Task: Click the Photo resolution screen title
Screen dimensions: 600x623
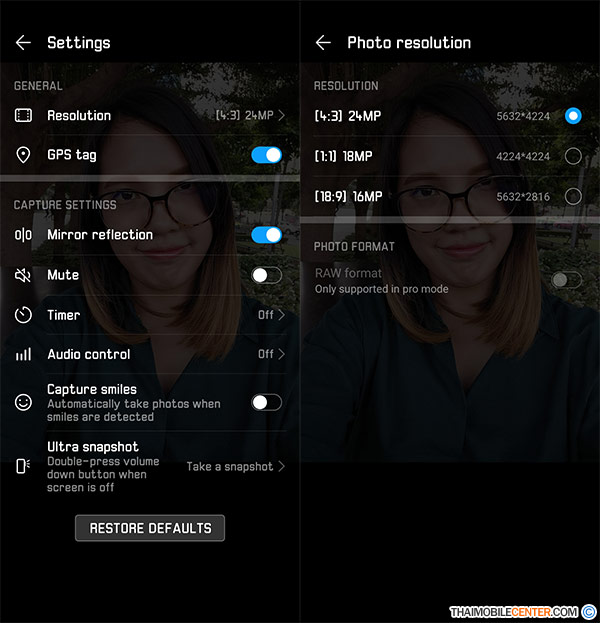Action: (x=409, y=43)
